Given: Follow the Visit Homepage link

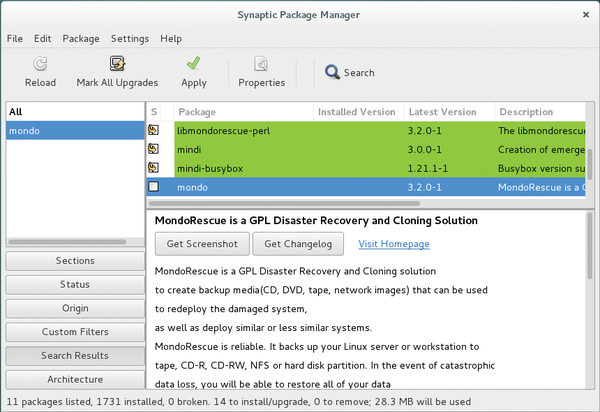Looking at the screenshot, I should point(394,244).
